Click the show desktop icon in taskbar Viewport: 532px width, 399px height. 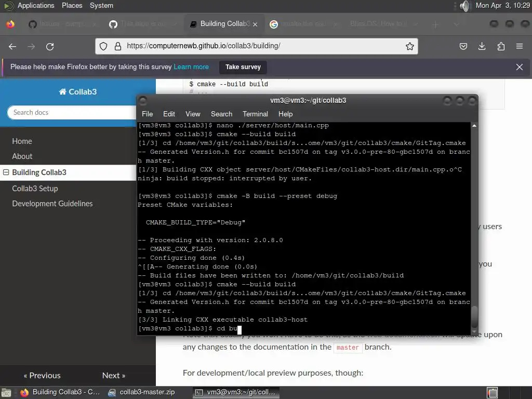click(6, 393)
